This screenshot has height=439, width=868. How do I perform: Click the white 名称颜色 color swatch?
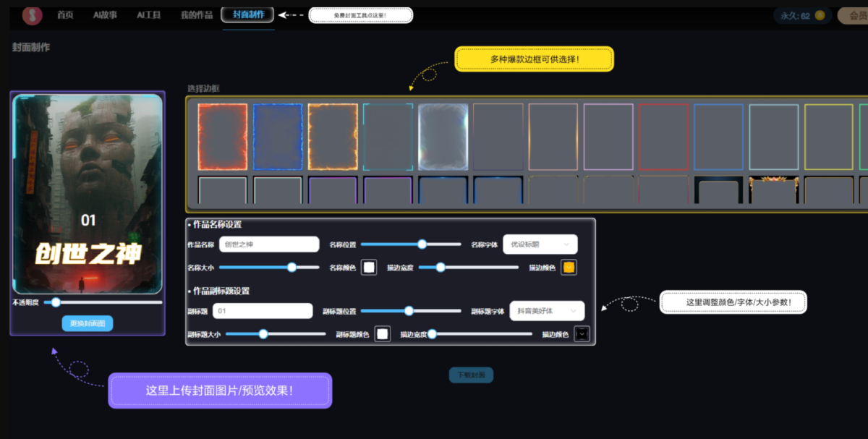(x=370, y=268)
